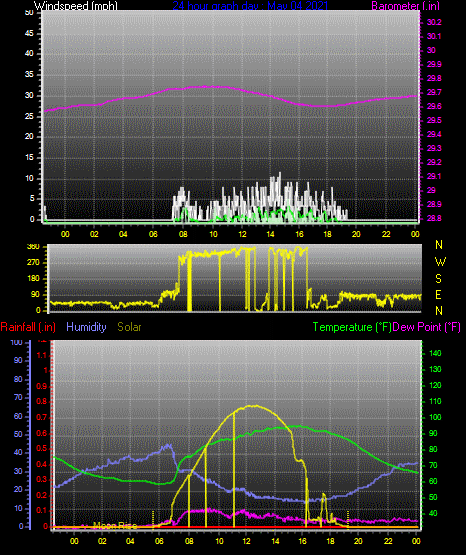Click the Solar legend label
The height and width of the screenshot is (555, 466).
[x=129, y=327]
